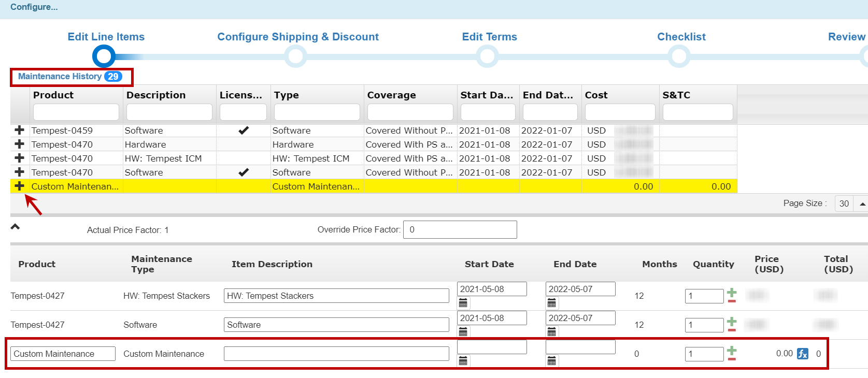
Task: Open start date calendar for HW: Tempest Stackers
Action: coord(463,303)
